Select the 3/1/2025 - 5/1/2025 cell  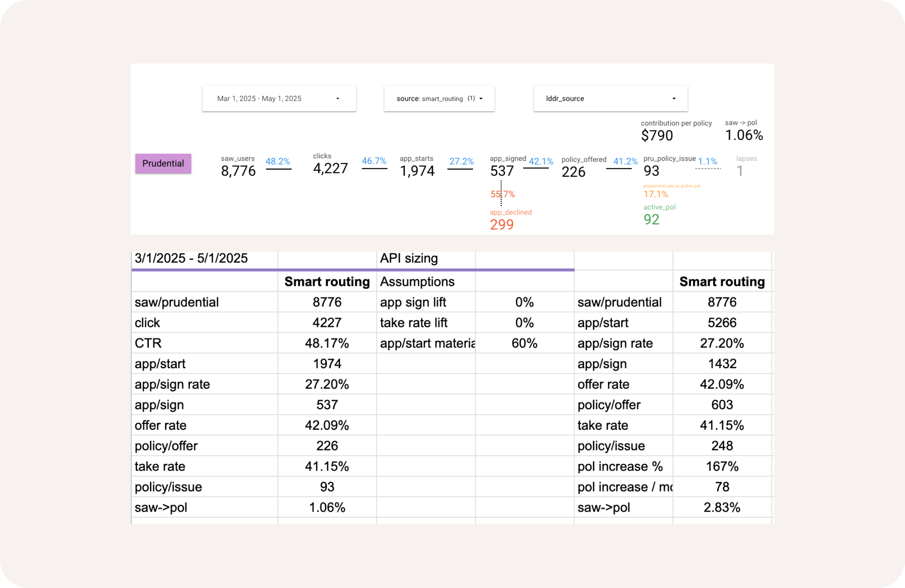click(x=204, y=258)
